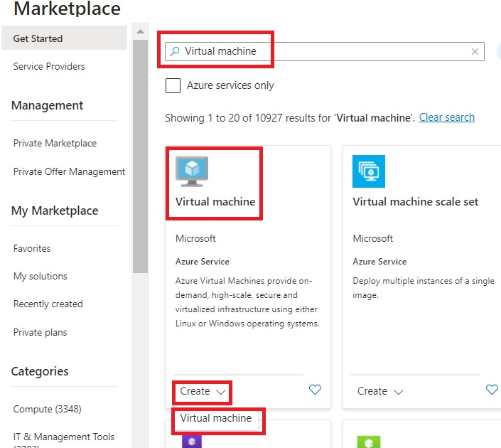Filter by Compute (3348) category
The height and width of the screenshot is (448, 501).
(x=47, y=409)
